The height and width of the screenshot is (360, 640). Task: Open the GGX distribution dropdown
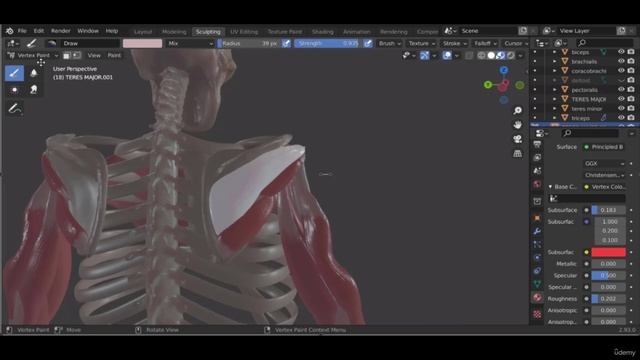pyautogui.click(x=604, y=163)
